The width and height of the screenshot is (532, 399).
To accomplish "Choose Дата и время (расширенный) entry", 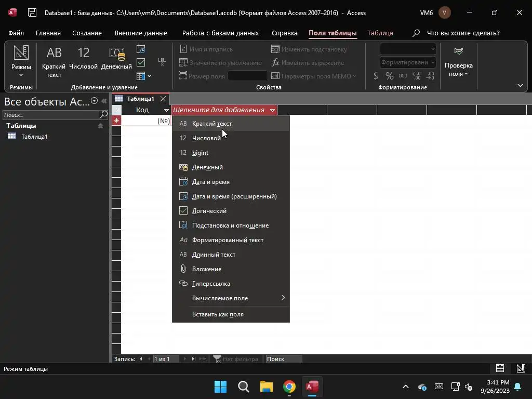I will pyautogui.click(x=231, y=196).
